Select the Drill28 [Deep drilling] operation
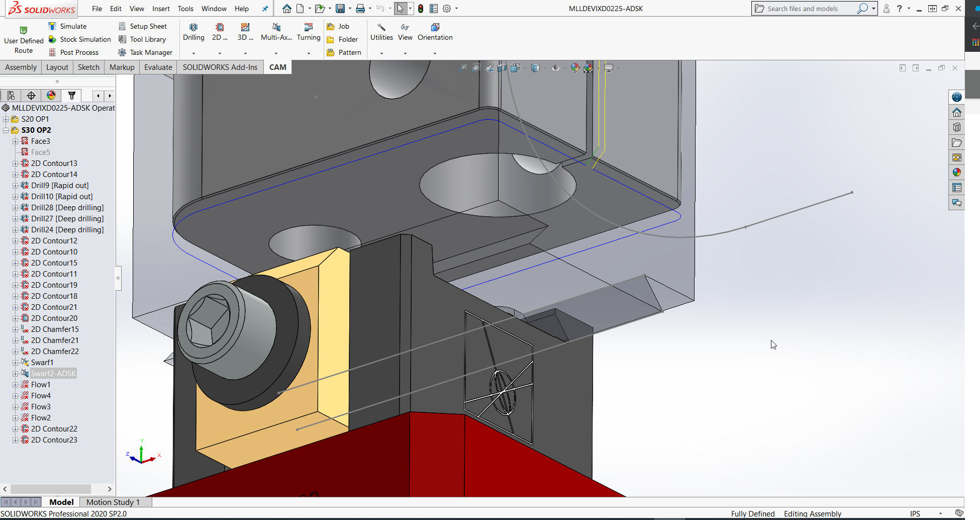This screenshot has height=520, width=980. (x=67, y=208)
